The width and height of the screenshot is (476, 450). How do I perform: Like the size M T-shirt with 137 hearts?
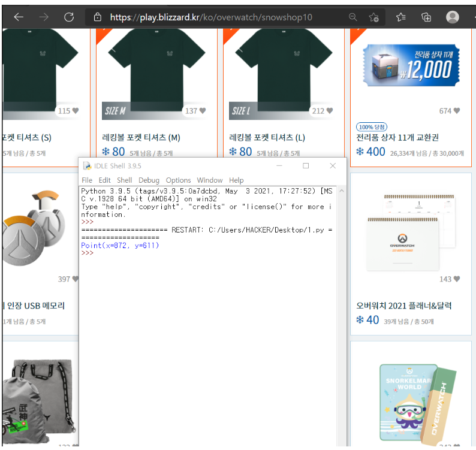tap(203, 111)
